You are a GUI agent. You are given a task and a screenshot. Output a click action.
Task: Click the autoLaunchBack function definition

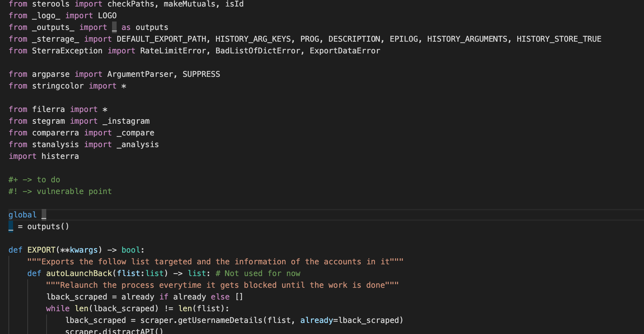point(79,273)
